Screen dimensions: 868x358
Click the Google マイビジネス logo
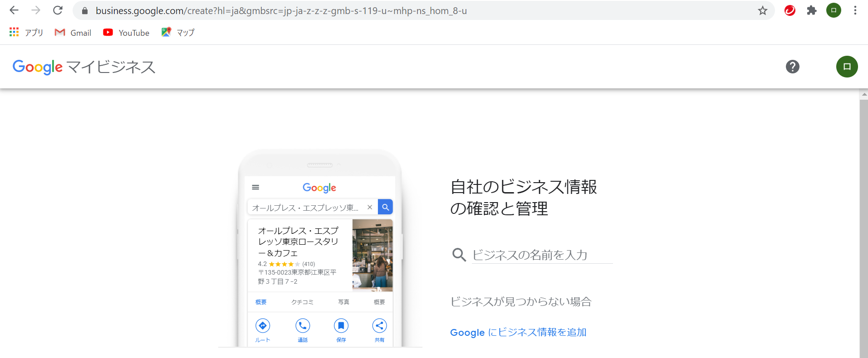(x=84, y=67)
